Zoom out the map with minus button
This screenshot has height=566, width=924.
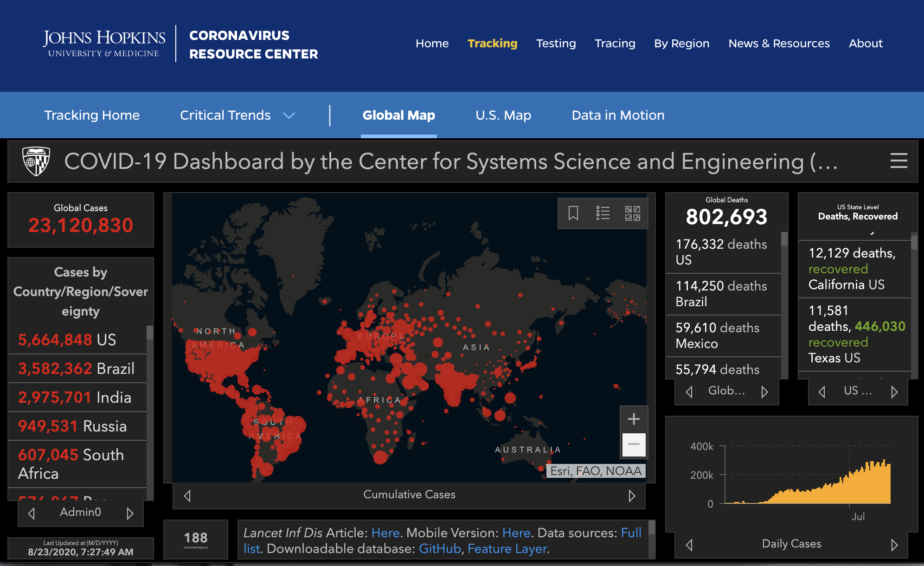coord(634,444)
